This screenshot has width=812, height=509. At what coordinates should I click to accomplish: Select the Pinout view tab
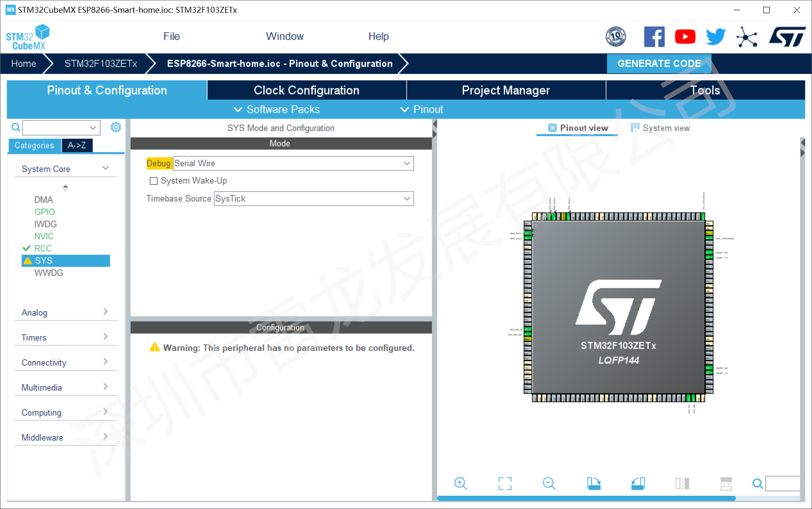tap(577, 128)
